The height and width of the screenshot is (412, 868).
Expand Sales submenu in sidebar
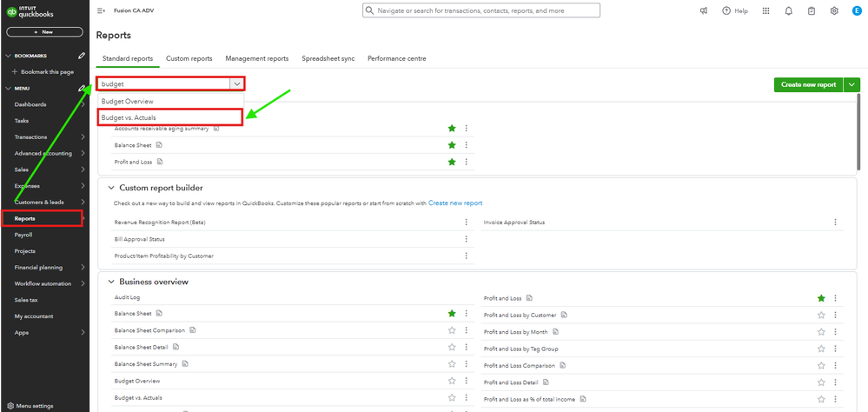point(83,169)
